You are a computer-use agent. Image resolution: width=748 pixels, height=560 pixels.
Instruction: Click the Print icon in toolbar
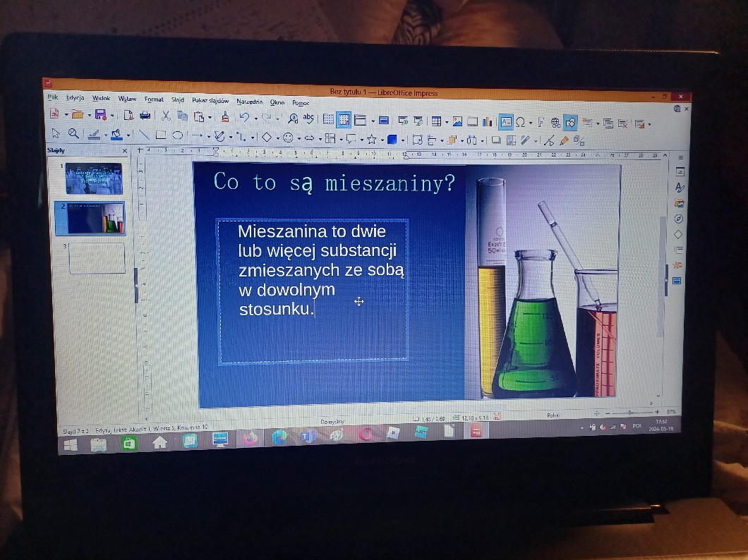pos(145,116)
